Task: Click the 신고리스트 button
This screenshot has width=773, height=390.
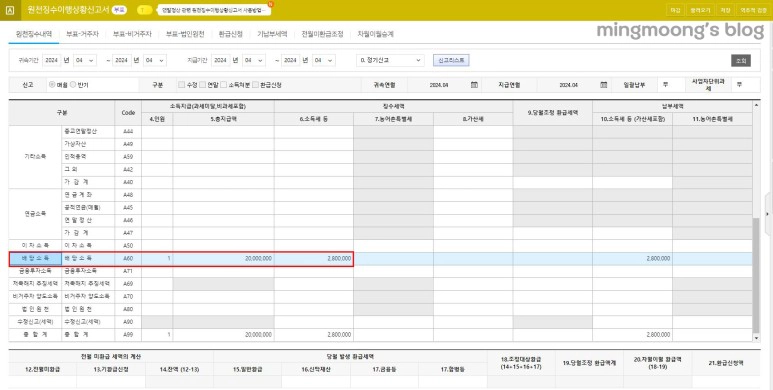Action: point(451,60)
